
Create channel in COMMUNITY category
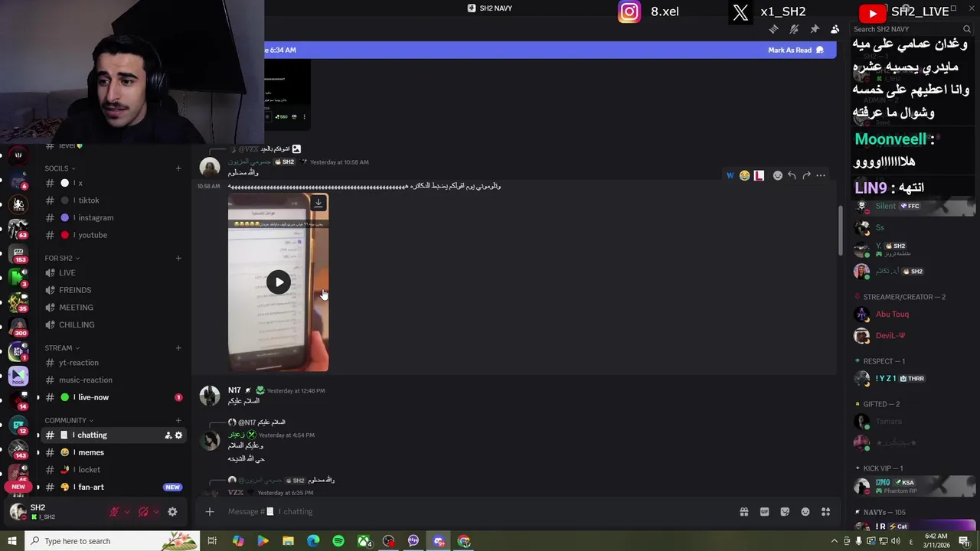(x=178, y=420)
